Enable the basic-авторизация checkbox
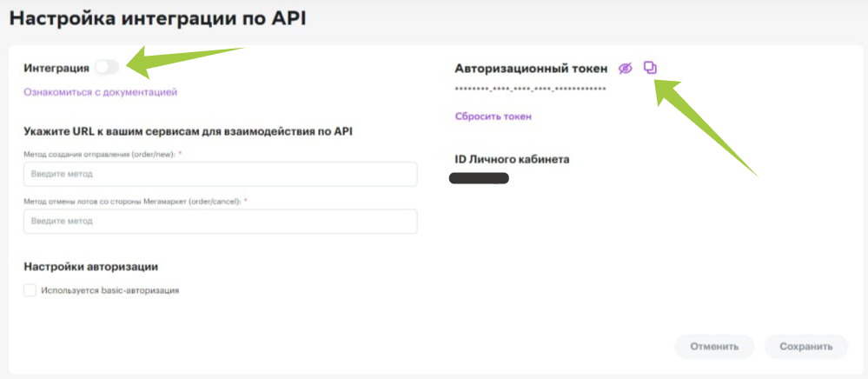The image size is (868, 379). click(30, 290)
